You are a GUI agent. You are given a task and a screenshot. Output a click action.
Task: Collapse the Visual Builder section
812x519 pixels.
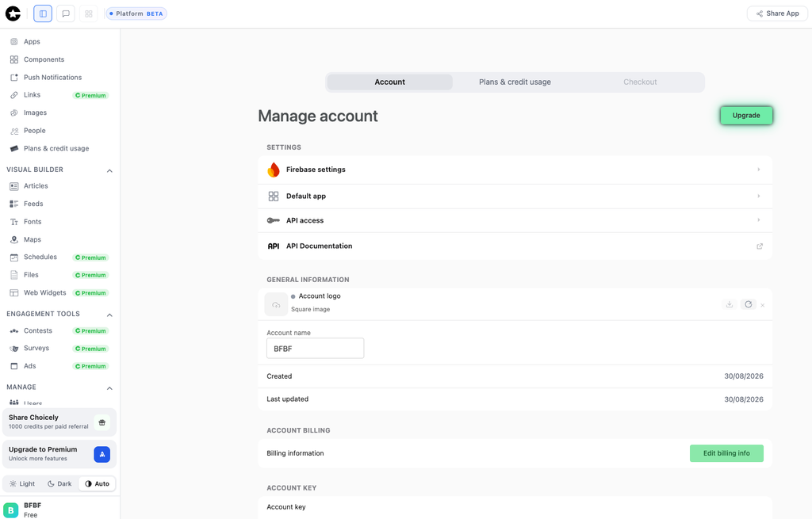point(109,170)
